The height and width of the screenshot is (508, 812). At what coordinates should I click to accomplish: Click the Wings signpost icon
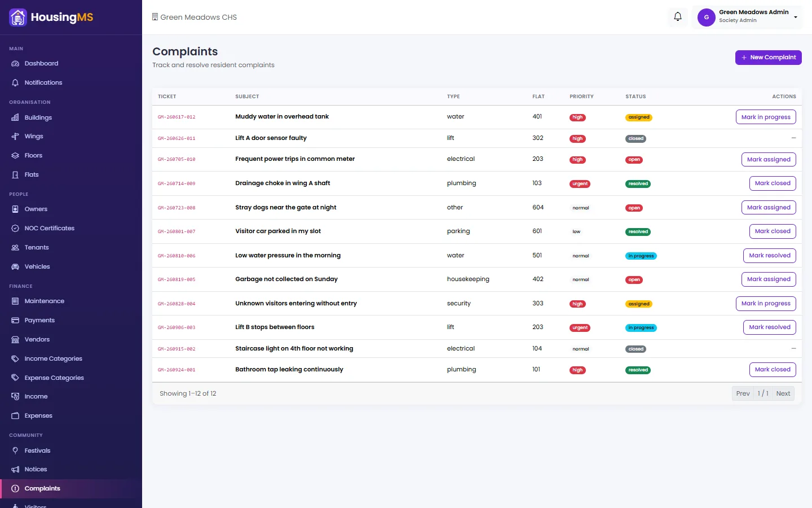(15, 137)
